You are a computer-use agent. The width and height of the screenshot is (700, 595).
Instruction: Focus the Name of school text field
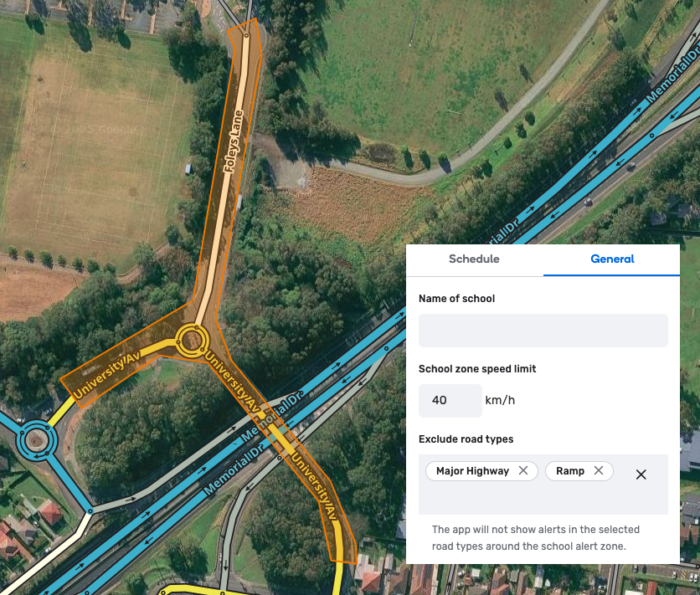[x=543, y=331]
